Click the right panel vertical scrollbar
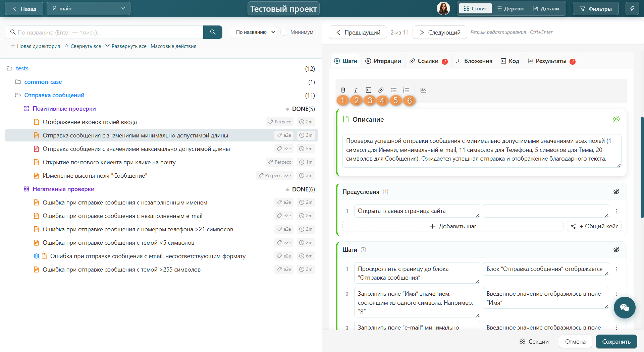The height and width of the screenshot is (352, 644). click(642, 168)
